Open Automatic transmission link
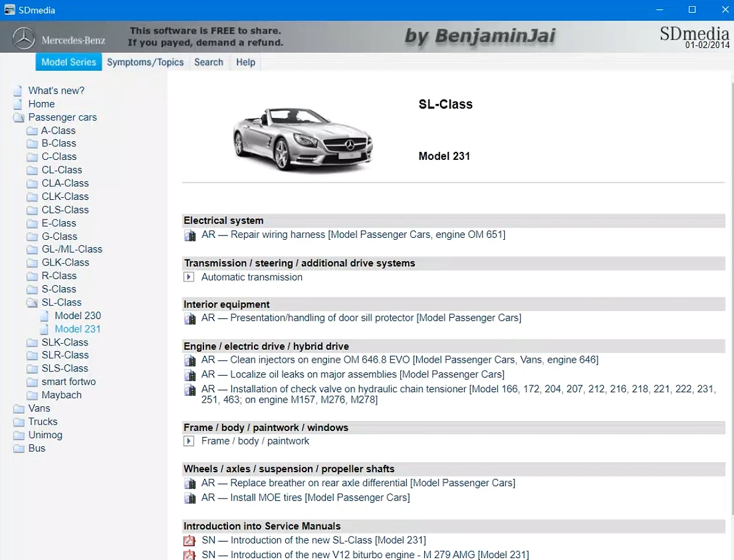Screen dimensions: 734x560 pyautogui.click(x=252, y=277)
